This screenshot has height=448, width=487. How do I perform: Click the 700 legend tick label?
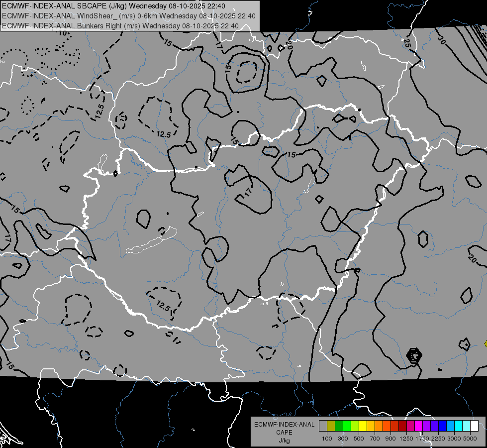[375, 439]
